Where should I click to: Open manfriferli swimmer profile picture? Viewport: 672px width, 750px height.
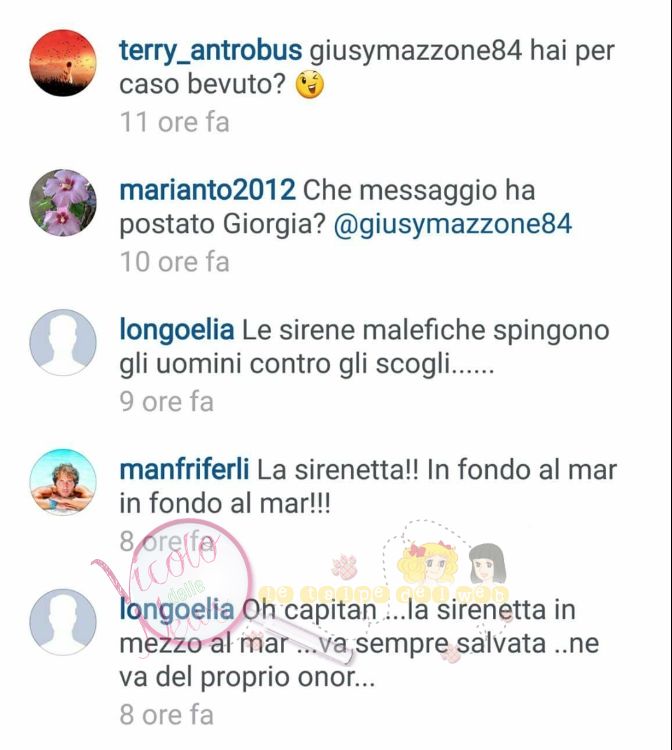63,482
